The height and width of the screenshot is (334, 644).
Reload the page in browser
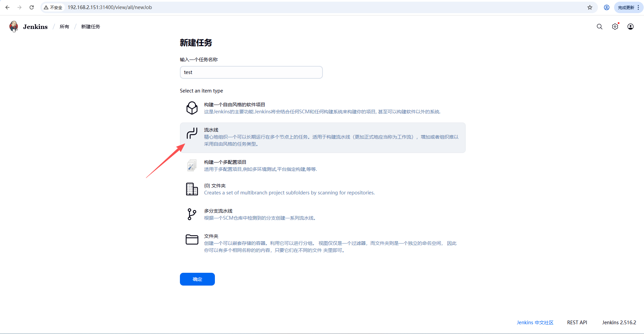[x=32, y=7]
